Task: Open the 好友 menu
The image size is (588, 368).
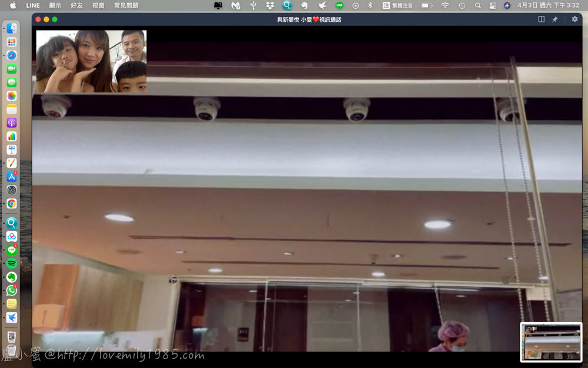Action: (x=77, y=5)
